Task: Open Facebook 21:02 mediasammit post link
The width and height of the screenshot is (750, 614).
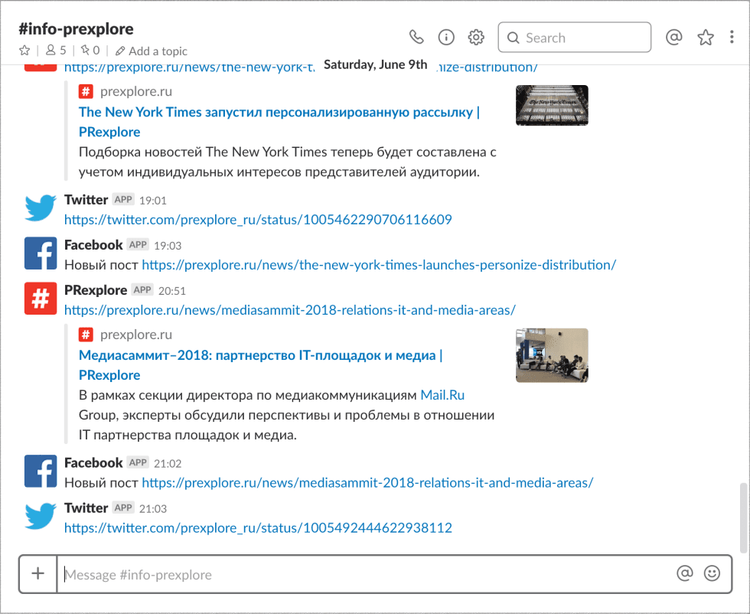Action: coord(367,483)
